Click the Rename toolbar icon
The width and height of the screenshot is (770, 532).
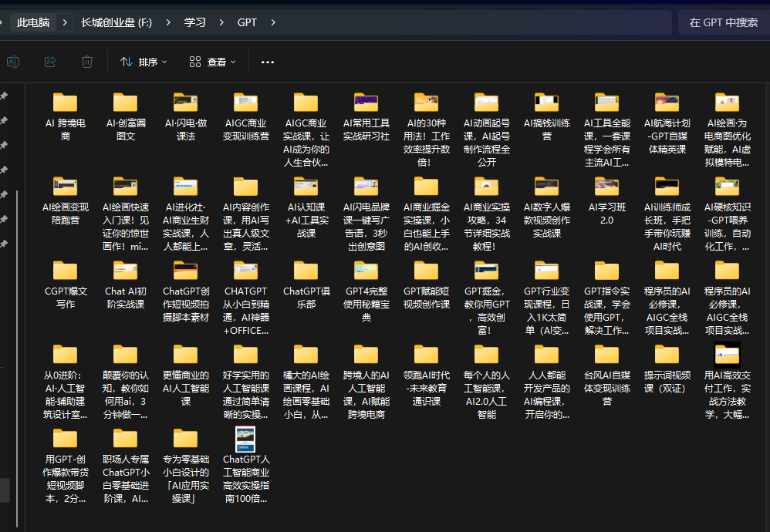click(13, 62)
